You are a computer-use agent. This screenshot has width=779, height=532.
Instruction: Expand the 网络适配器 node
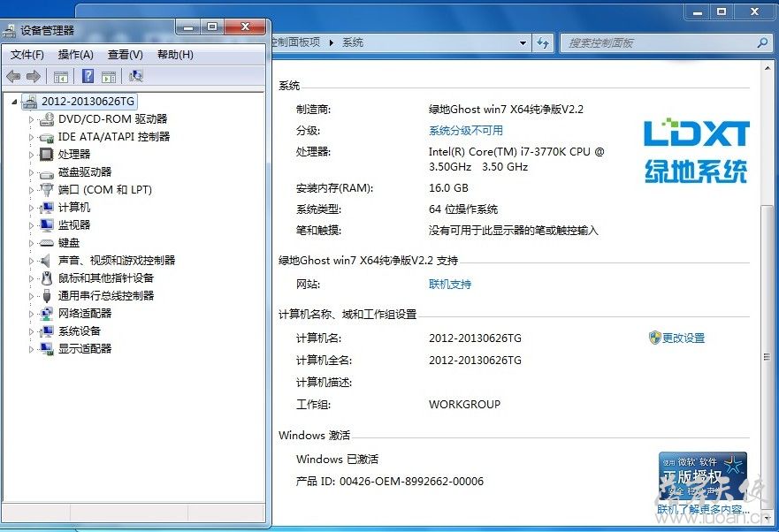pyautogui.click(x=31, y=314)
